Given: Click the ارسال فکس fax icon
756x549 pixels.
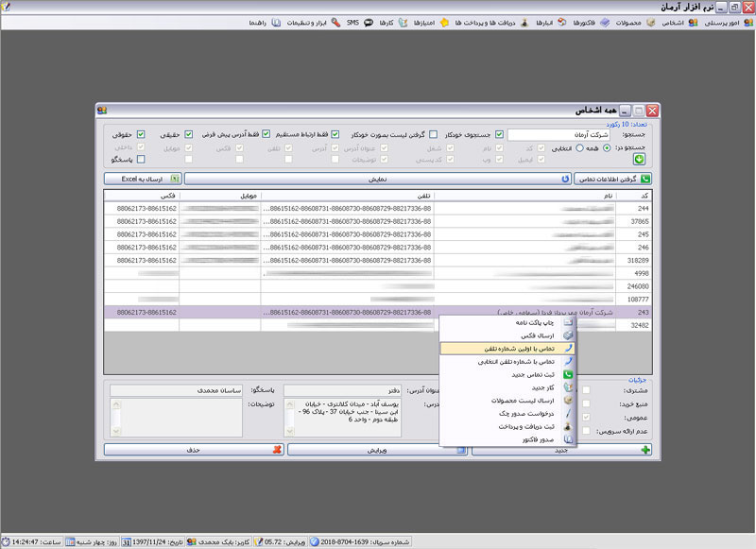Looking at the screenshot, I should point(569,335).
